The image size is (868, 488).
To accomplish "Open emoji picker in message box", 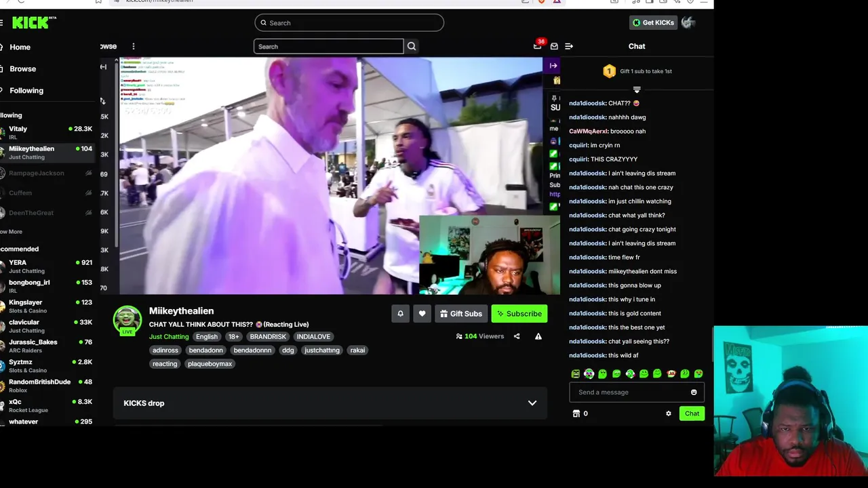I will click(694, 392).
